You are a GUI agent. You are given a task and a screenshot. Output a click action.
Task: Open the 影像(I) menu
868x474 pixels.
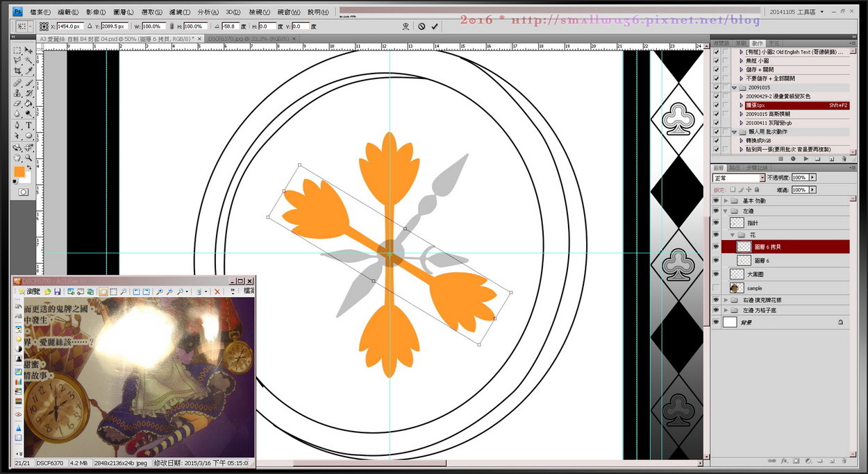point(97,12)
